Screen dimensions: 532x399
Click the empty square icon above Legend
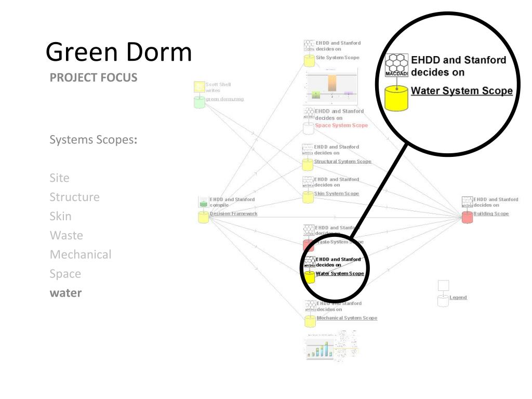click(444, 286)
